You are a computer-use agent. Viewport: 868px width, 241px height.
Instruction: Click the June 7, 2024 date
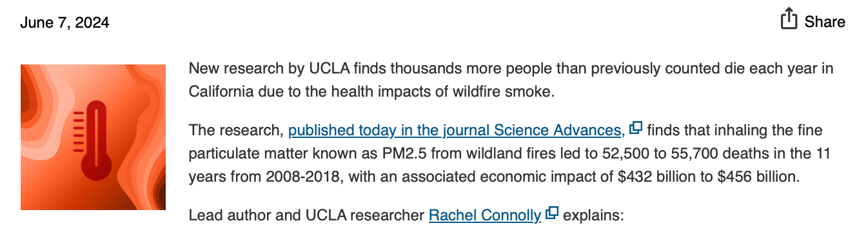click(x=64, y=23)
